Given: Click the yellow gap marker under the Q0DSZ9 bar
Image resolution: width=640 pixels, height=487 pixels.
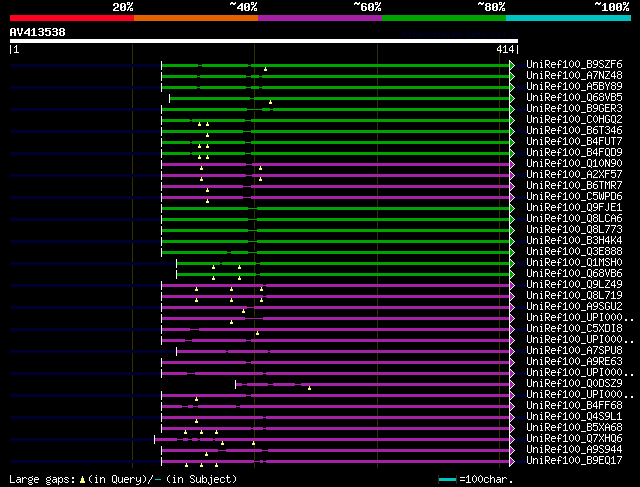Looking at the screenshot, I should (309, 388).
